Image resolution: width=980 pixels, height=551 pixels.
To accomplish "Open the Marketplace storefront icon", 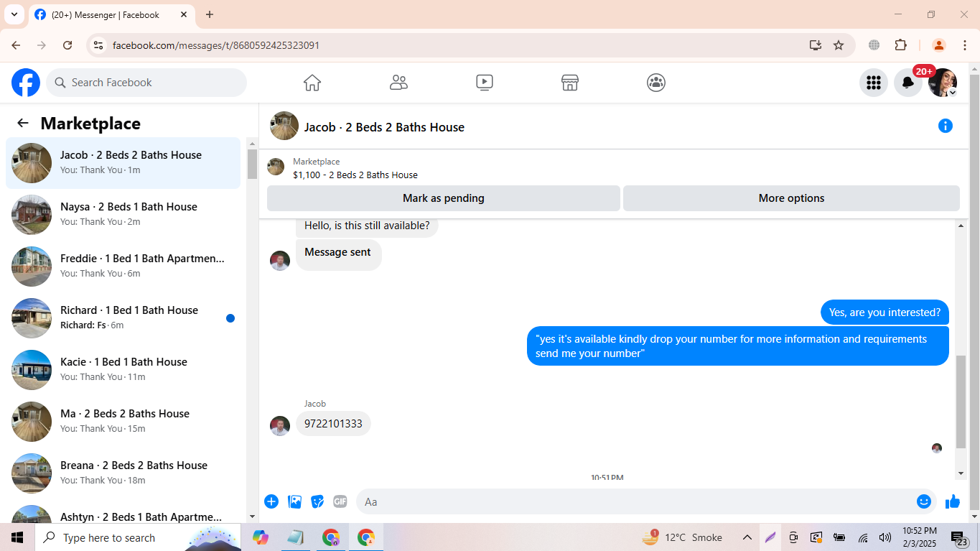I will pos(570,83).
